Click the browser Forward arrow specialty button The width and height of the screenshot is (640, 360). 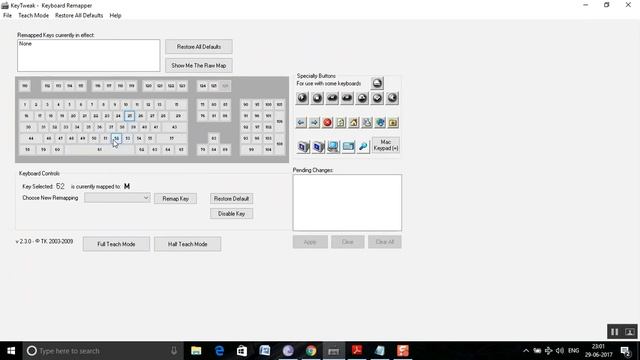[x=314, y=122]
